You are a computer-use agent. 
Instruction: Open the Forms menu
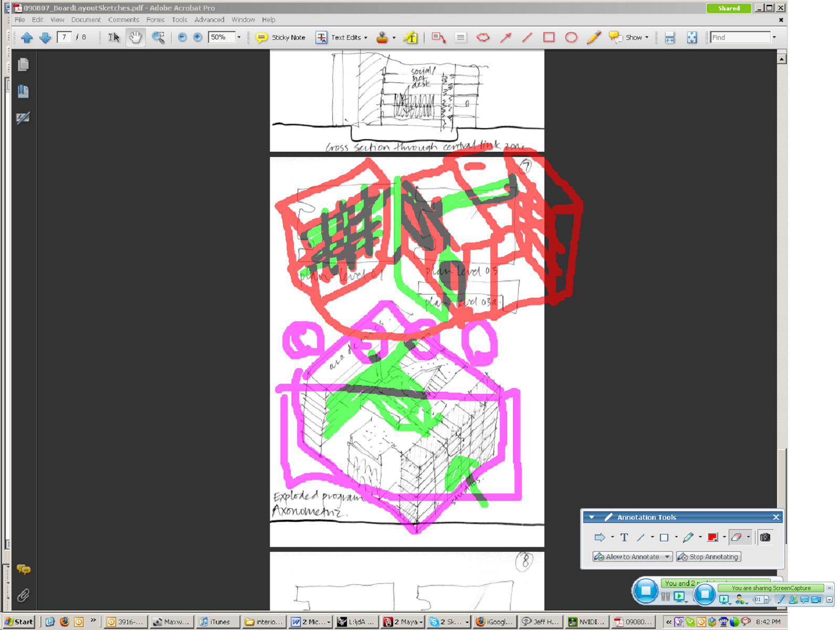pos(155,19)
